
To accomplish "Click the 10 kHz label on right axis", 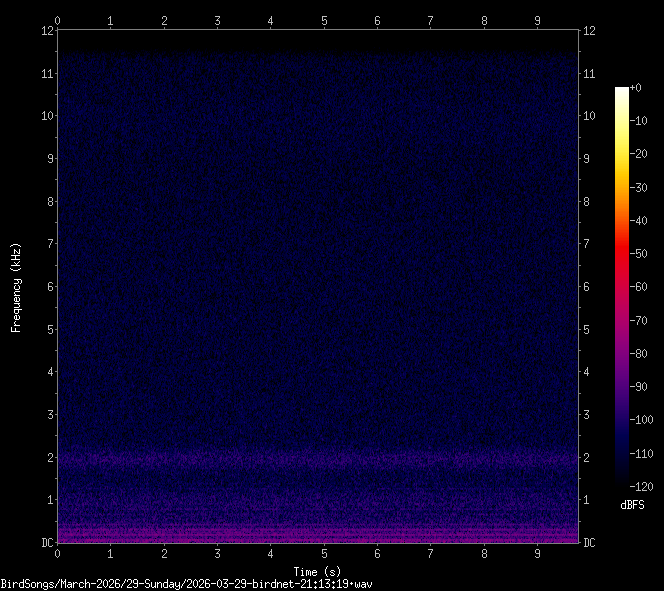I will 590,116.
